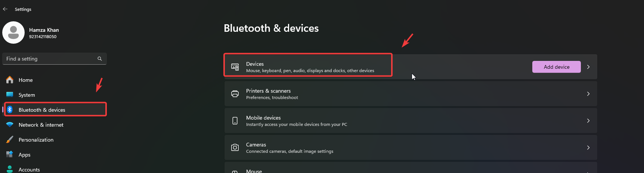Focus the Find a setting search box
The image size is (644, 173).
50,59
